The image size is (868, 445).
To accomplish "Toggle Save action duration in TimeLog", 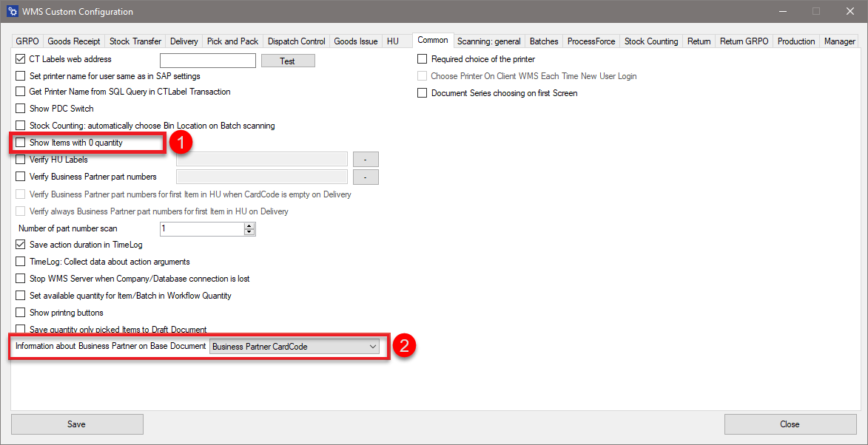I will [x=21, y=245].
